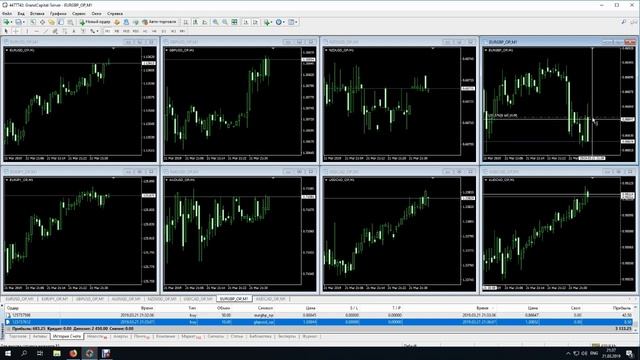Select history row with profit 42.50

pyautogui.click(x=318, y=315)
